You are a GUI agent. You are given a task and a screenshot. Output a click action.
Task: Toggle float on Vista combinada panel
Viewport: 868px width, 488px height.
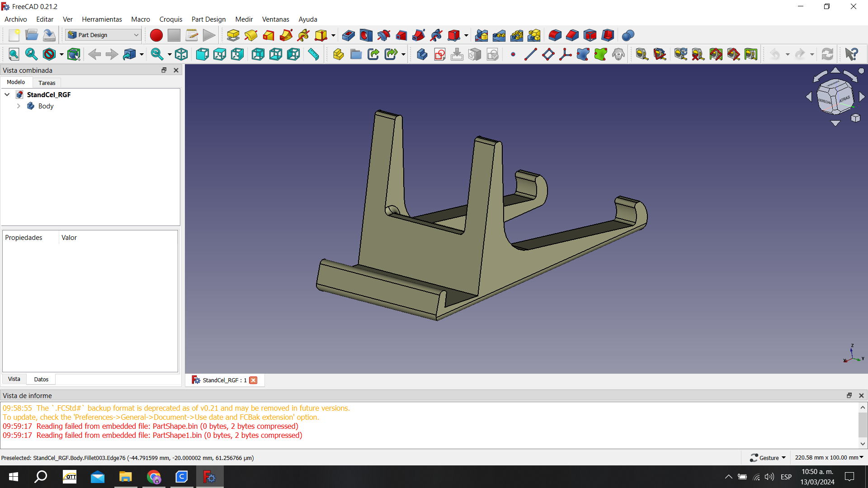pos(164,70)
